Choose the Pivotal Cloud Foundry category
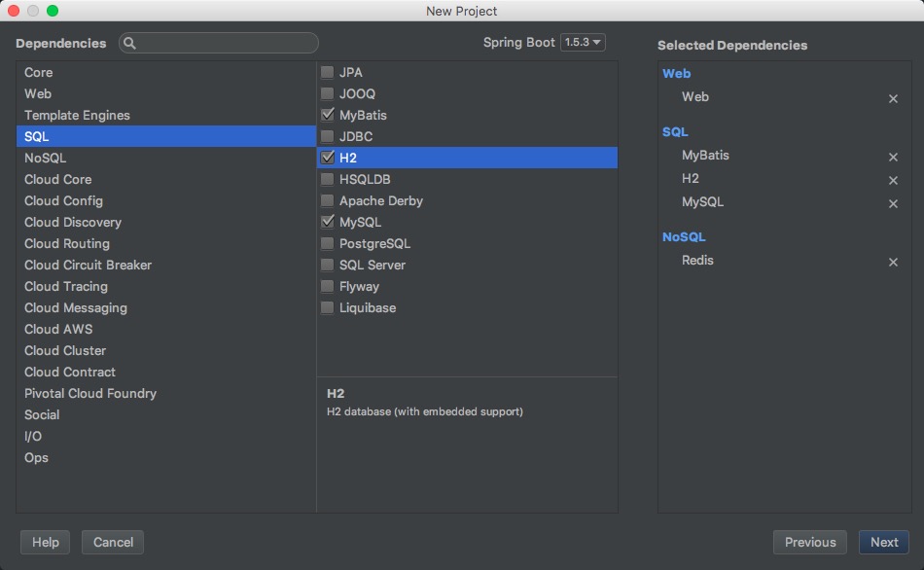 (90, 393)
